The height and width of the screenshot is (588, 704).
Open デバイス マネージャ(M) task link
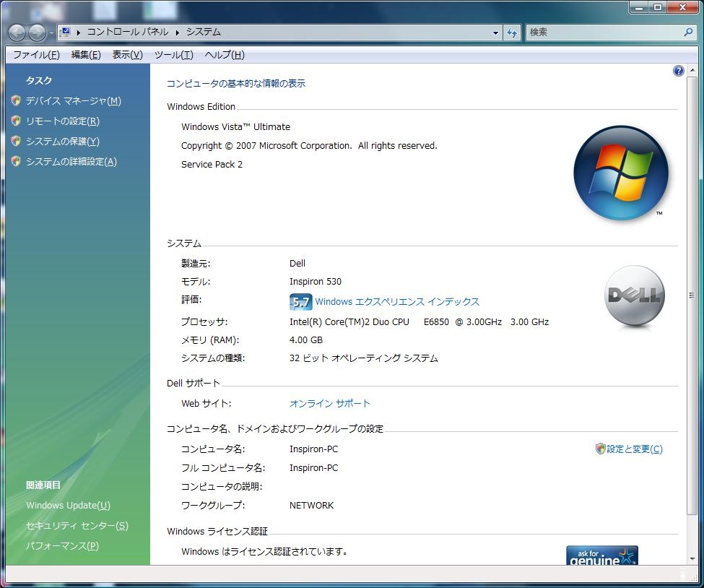(x=74, y=101)
